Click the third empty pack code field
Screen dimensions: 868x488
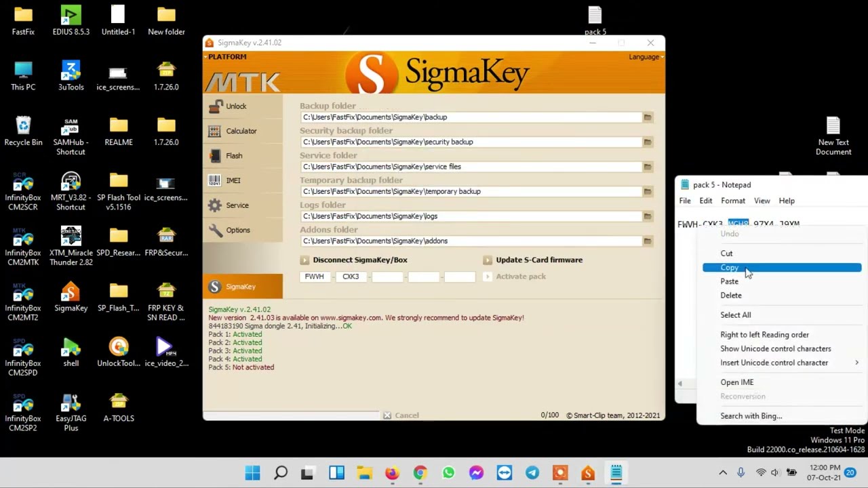387,277
